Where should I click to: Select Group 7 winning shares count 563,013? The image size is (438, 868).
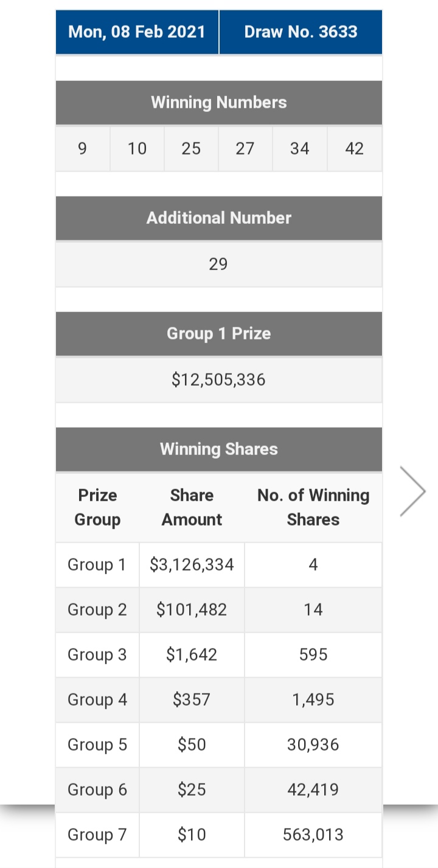click(x=313, y=835)
